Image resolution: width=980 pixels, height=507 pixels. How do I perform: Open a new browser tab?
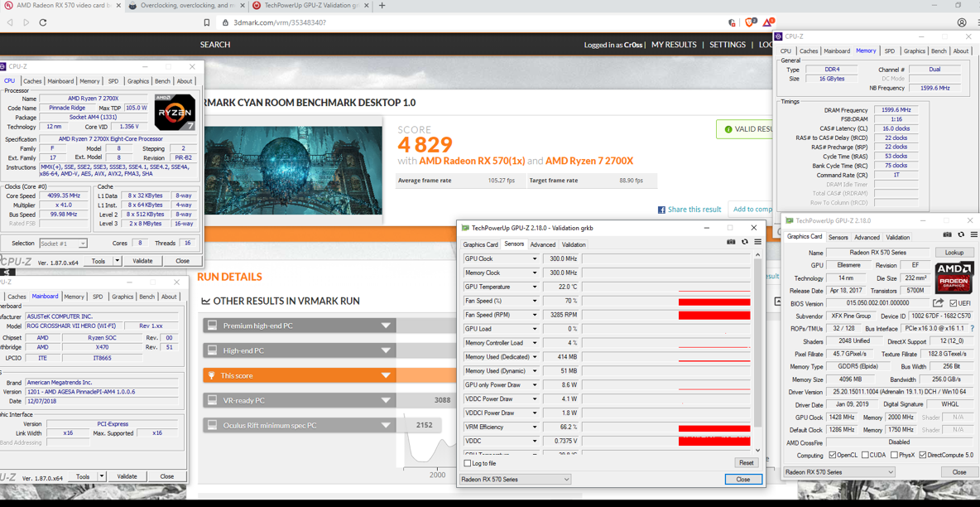(x=382, y=6)
